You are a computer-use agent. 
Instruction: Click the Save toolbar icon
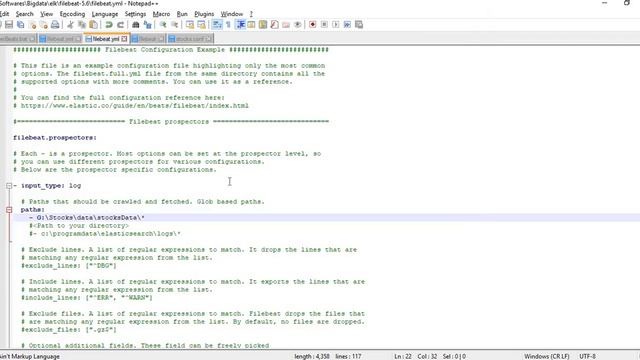click(9, 25)
